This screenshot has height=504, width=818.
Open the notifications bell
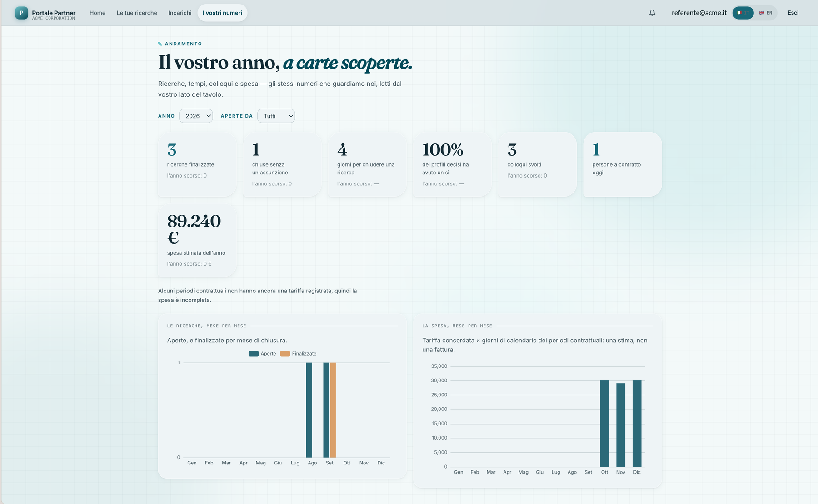point(652,13)
